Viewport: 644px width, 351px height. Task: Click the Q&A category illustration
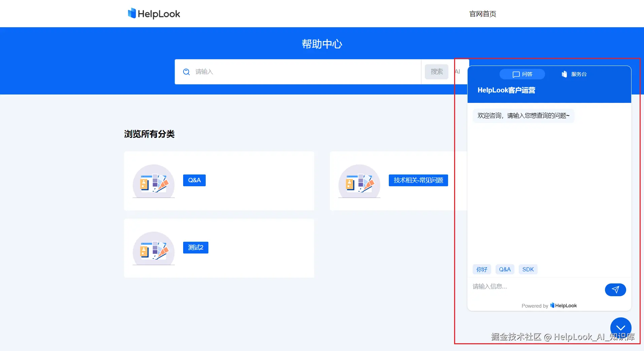point(154,181)
